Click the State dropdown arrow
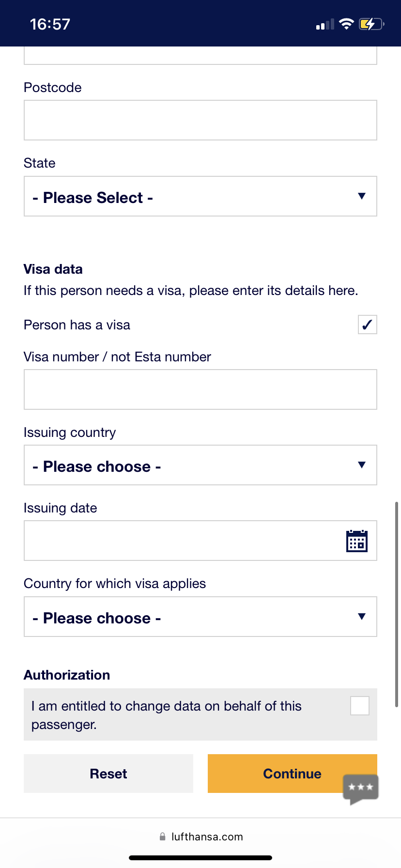The image size is (401, 868). click(361, 196)
